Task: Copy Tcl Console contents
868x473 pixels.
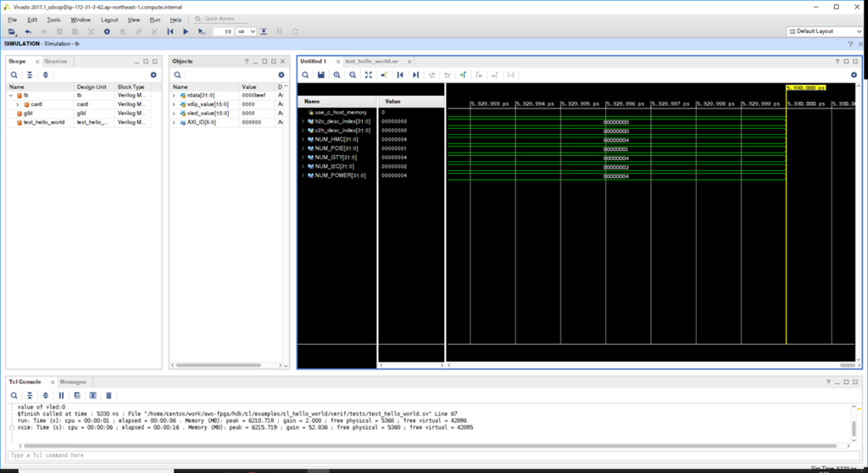Action: [x=77, y=396]
